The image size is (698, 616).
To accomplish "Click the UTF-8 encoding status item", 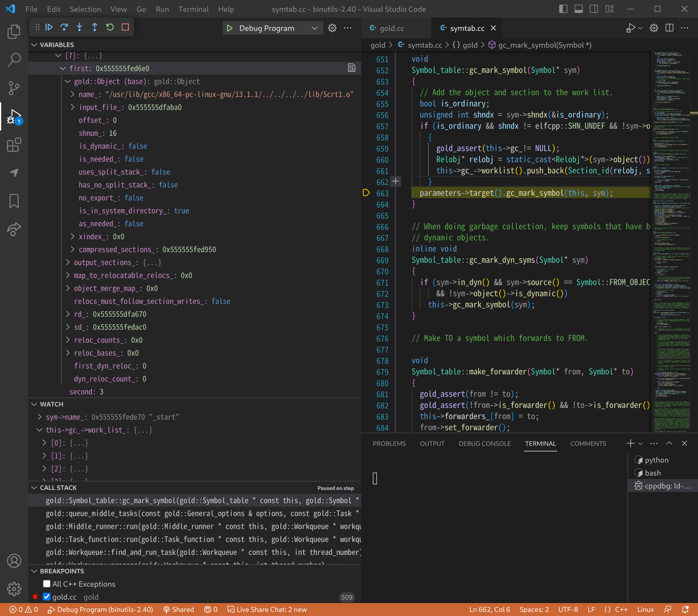I will (x=568, y=610).
